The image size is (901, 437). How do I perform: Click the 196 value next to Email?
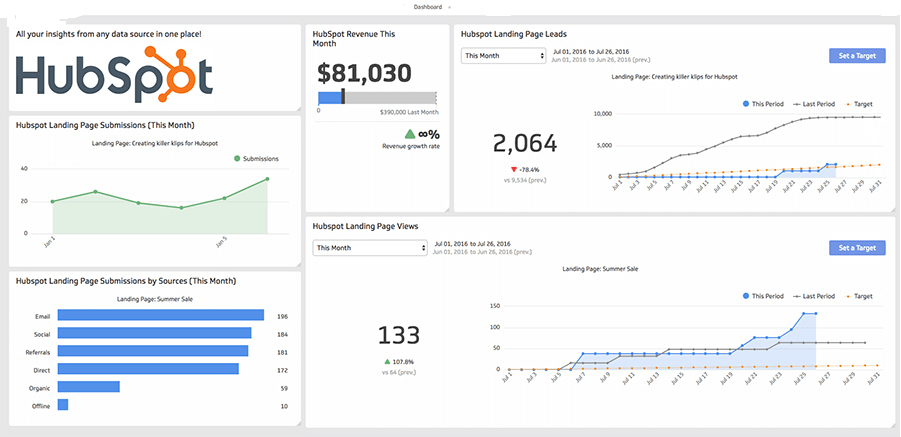pyautogui.click(x=282, y=316)
